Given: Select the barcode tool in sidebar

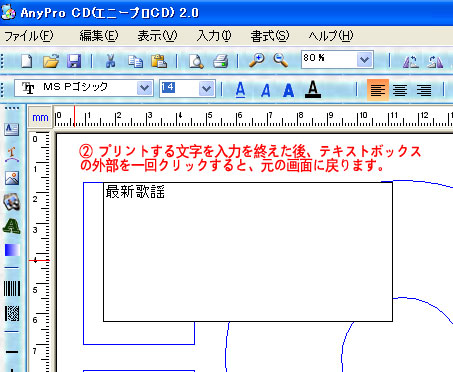Looking at the screenshot, I should click(x=12, y=288).
